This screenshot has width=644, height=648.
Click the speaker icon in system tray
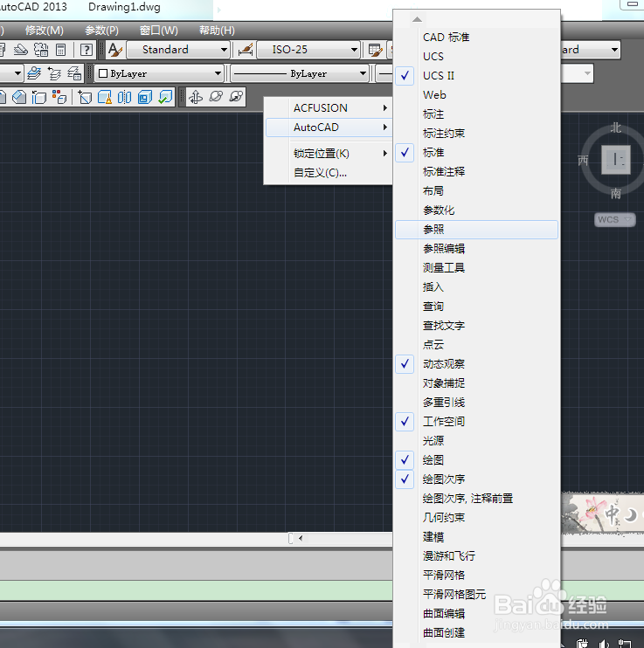tap(605, 644)
